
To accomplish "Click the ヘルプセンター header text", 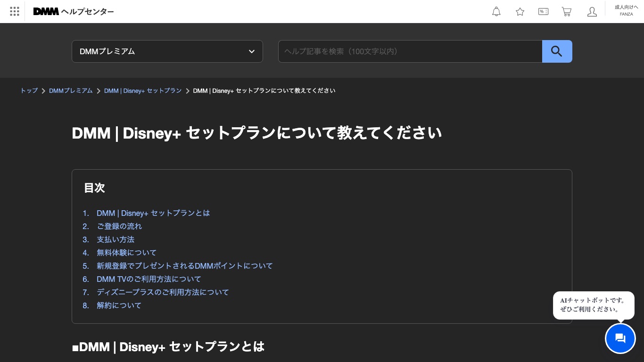I will pos(88,11).
